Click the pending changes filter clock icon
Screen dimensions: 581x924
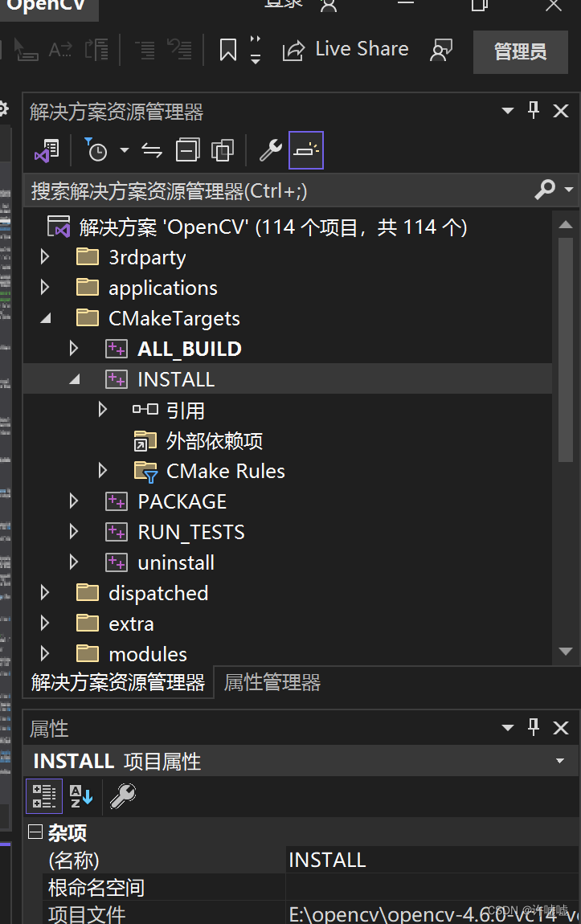pyautogui.click(x=96, y=150)
